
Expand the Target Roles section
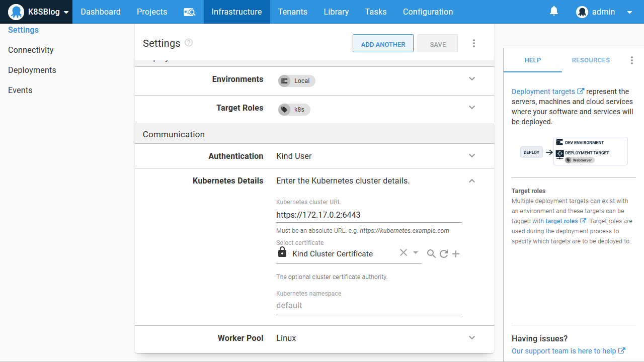pyautogui.click(x=472, y=108)
